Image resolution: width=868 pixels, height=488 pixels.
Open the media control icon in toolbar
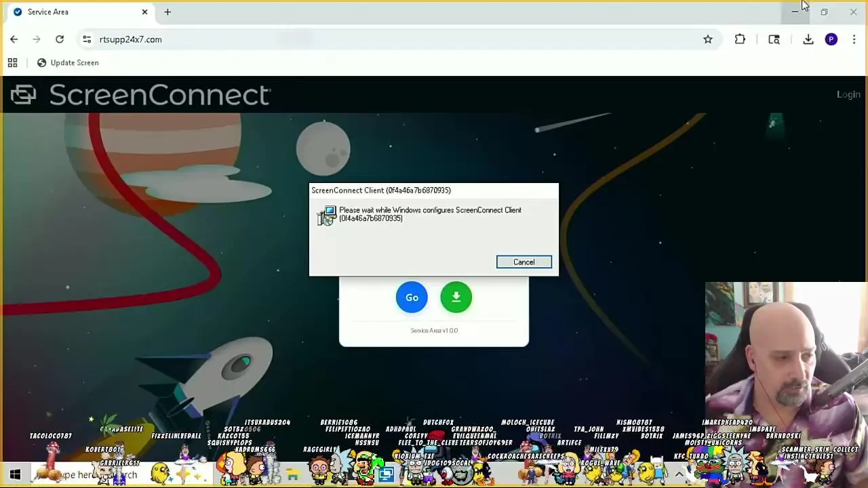(x=774, y=39)
